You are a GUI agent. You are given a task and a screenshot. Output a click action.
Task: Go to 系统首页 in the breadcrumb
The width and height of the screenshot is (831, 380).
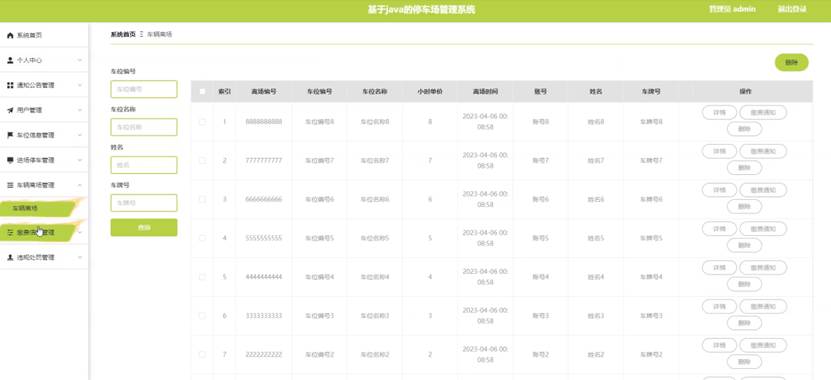click(123, 34)
